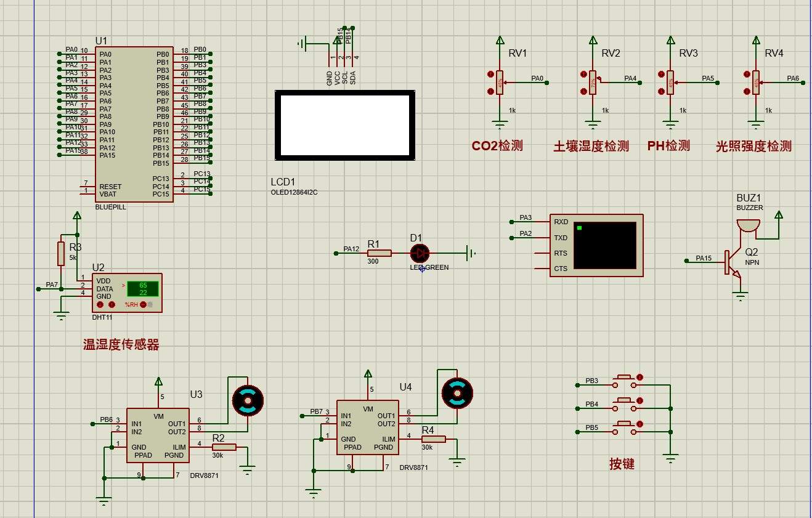Select the motor connected to U4
The height and width of the screenshot is (518, 812).
[457, 393]
